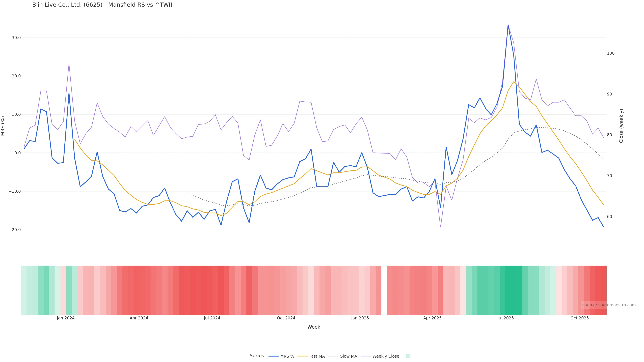The width and height of the screenshot is (644, 362).
Task: Click the Oct 2024 axis label
Action: [286, 318]
